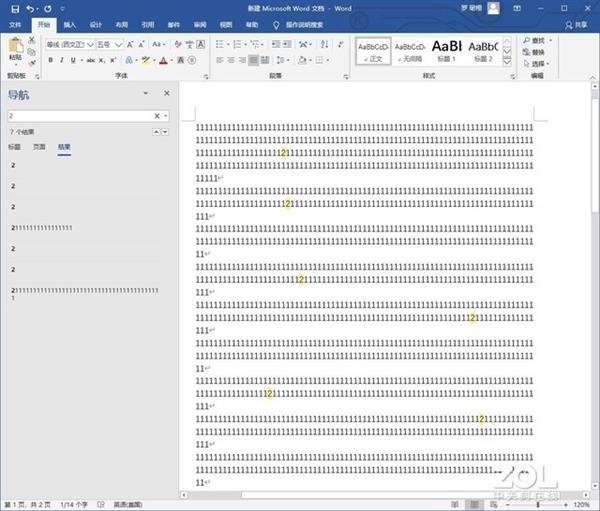Image resolution: width=600 pixels, height=511 pixels.
Task: Open the font name dropdown
Action: pos(90,45)
